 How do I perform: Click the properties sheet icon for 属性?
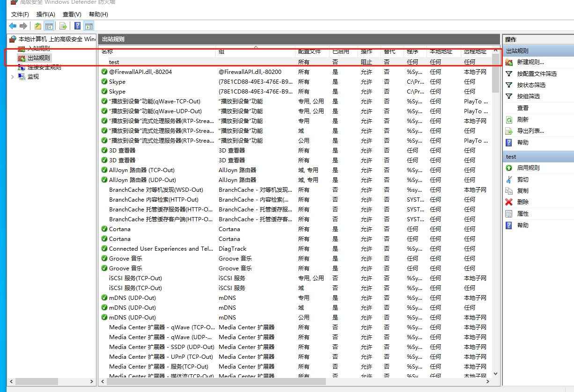[509, 214]
